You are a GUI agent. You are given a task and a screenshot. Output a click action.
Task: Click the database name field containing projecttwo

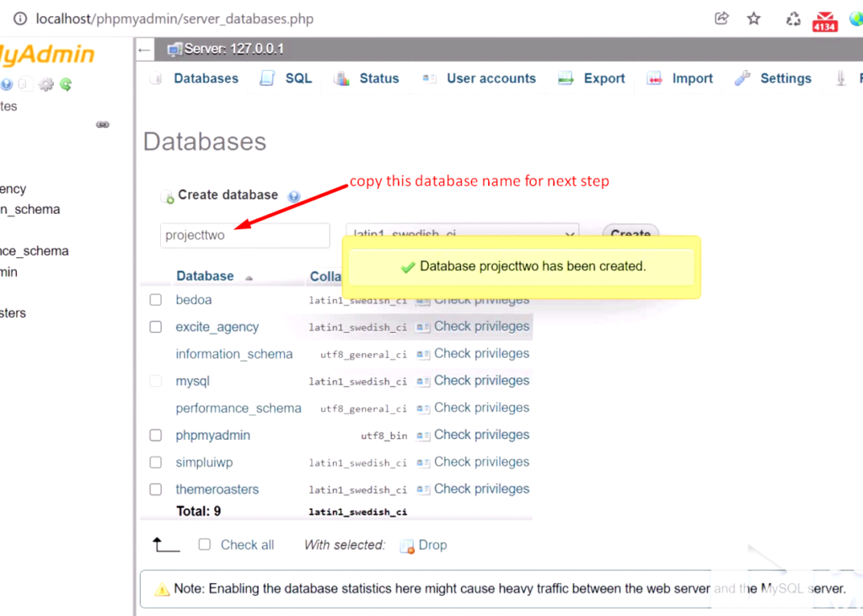244,236
